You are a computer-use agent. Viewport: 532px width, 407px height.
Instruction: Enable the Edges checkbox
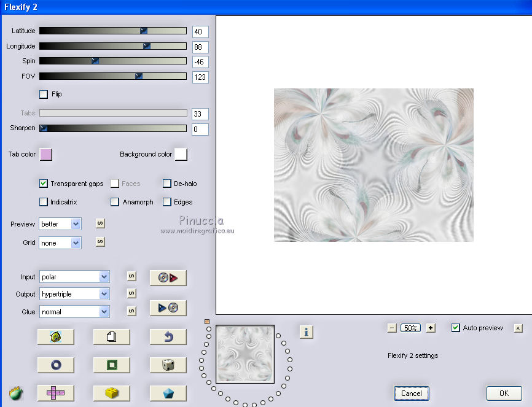coord(167,202)
